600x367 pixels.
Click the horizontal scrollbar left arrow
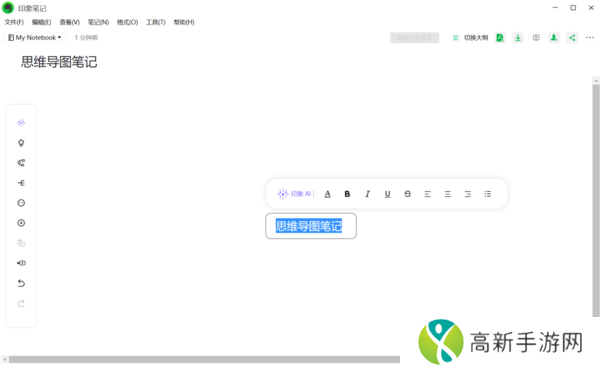(x=4, y=360)
